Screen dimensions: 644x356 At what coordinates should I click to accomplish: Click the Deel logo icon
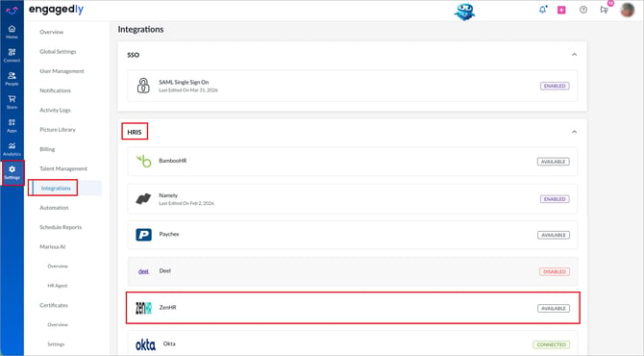[x=143, y=271]
